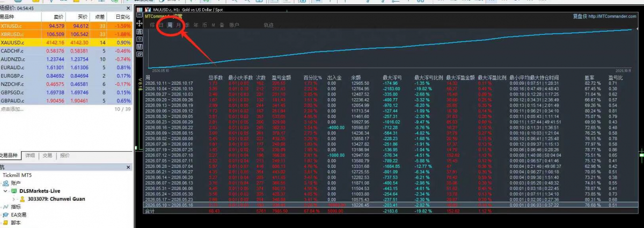Click the EA交易 expert advisor icon
Screen dimensions: 644x228
click(x=6, y=214)
